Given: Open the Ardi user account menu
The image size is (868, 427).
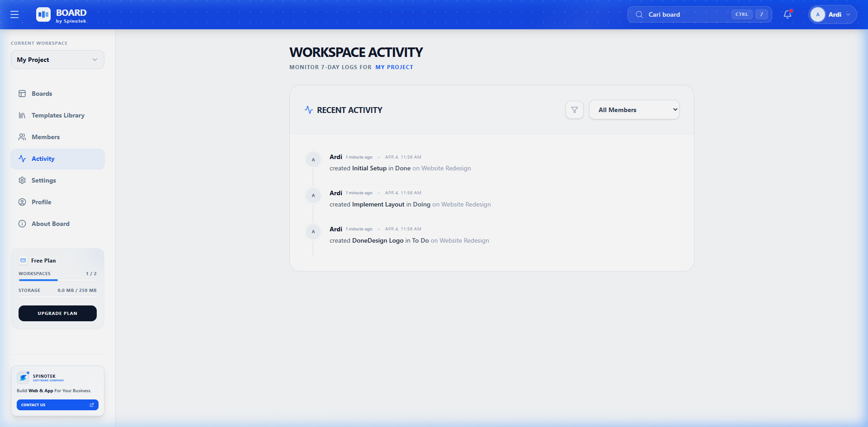Looking at the screenshot, I should [832, 14].
